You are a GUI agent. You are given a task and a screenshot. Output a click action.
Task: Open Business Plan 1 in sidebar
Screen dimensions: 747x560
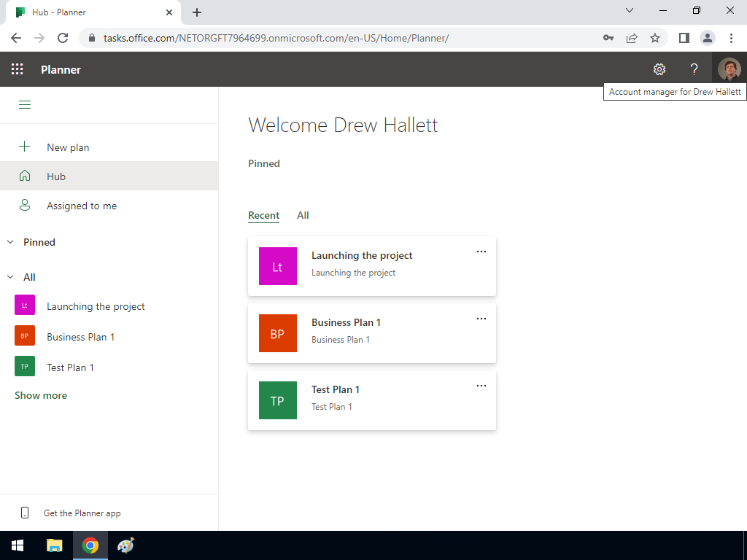click(80, 337)
